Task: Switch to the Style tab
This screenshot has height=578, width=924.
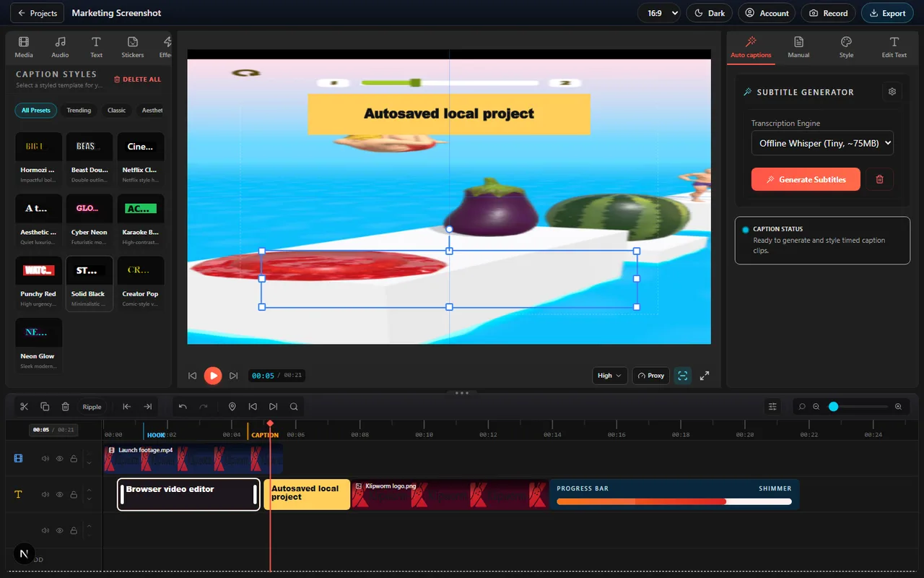Action: [x=846, y=48]
